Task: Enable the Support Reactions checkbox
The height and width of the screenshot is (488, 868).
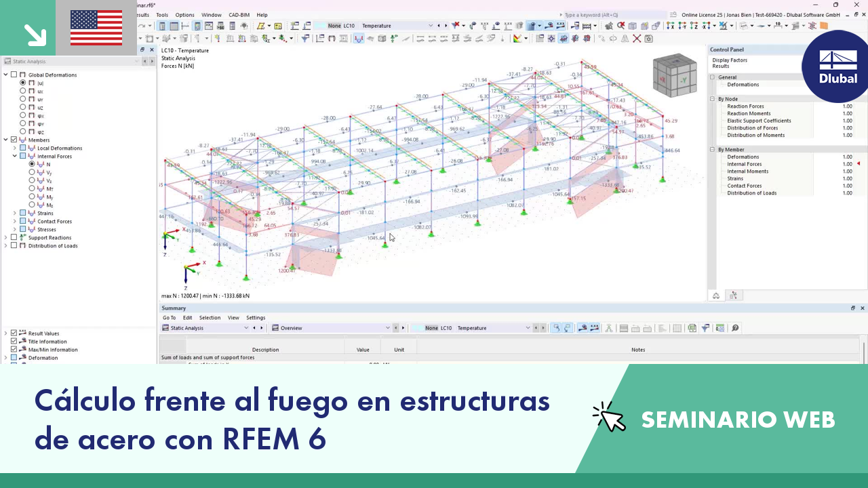Action: click(x=14, y=238)
